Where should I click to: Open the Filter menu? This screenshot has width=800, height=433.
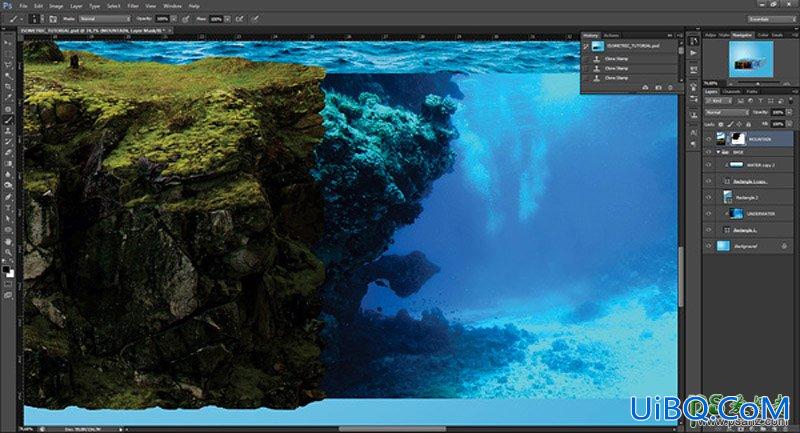click(133, 6)
